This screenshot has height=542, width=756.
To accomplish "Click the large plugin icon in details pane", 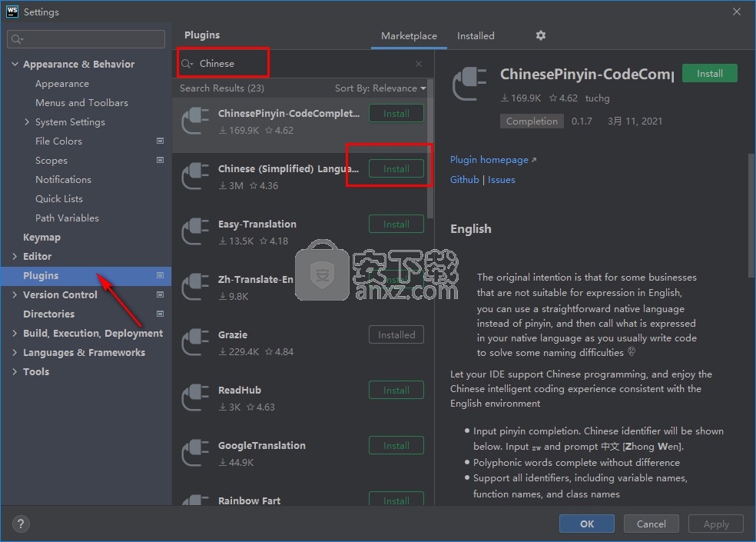I will click(469, 85).
